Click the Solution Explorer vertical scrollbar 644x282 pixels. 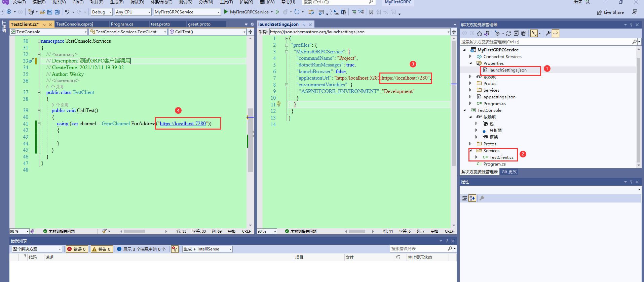639,111
